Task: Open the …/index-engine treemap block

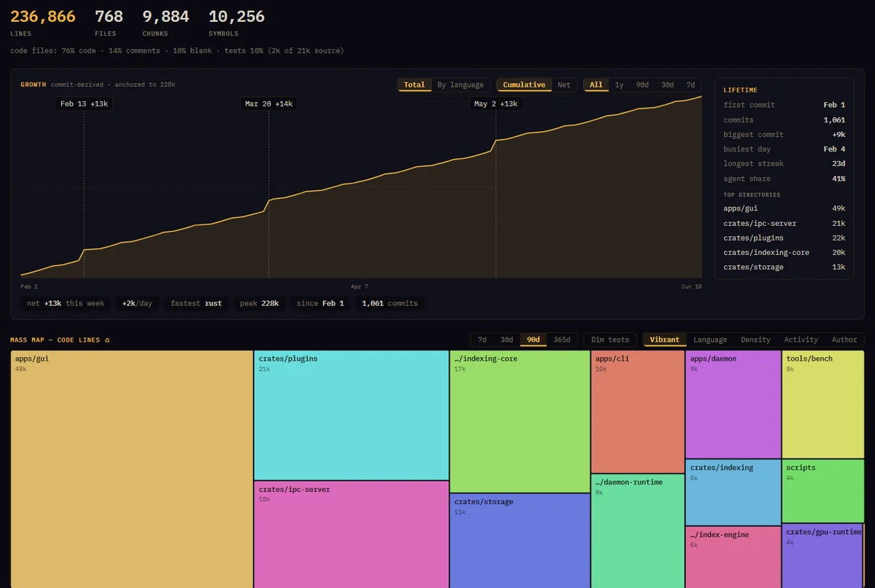Action: pyautogui.click(x=733, y=557)
